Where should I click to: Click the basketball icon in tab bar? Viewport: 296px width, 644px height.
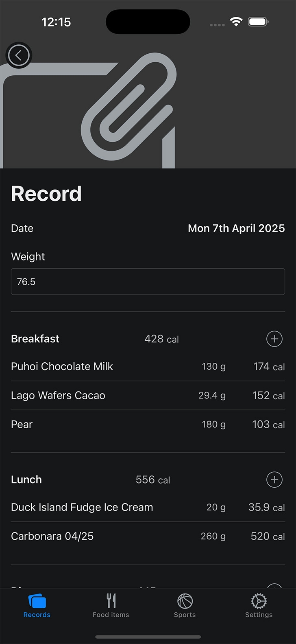pos(185,601)
